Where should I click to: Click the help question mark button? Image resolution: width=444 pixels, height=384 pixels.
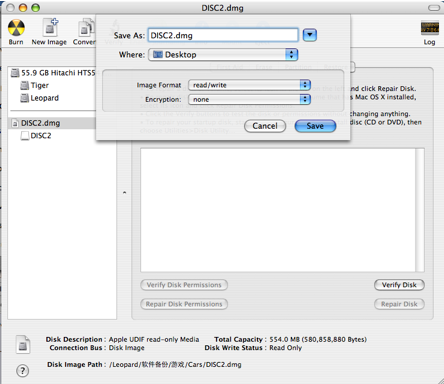tap(22, 370)
